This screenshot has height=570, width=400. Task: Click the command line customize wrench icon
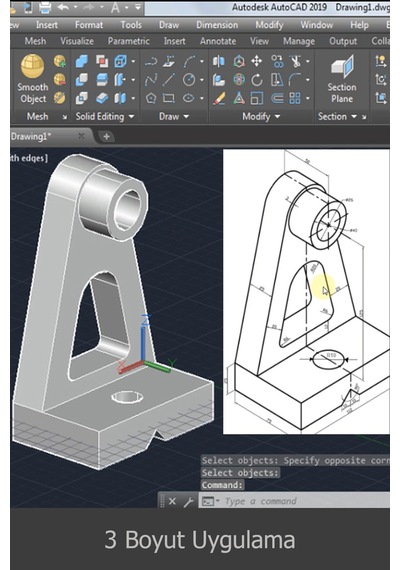(x=188, y=501)
